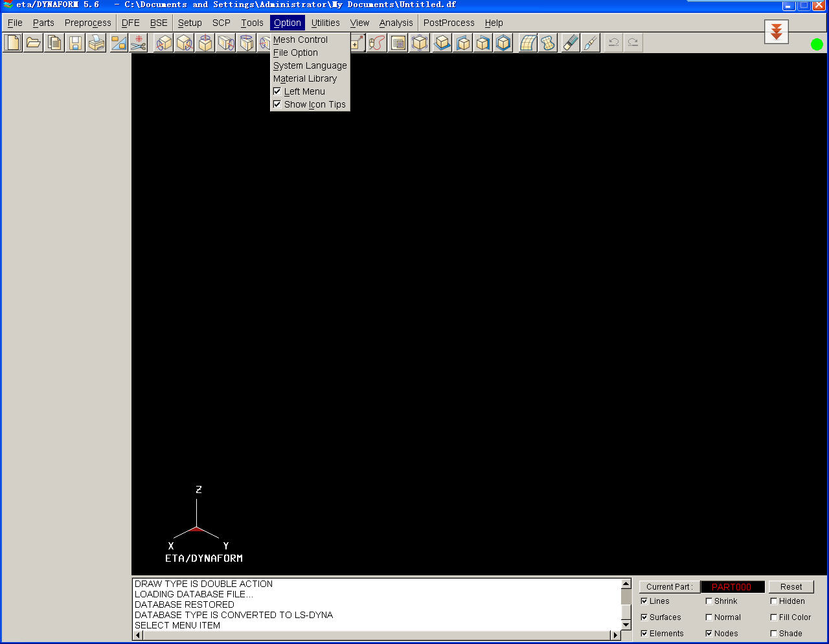
Task: Uncheck the Nodes checkbox
Action: pyautogui.click(x=709, y=634)
